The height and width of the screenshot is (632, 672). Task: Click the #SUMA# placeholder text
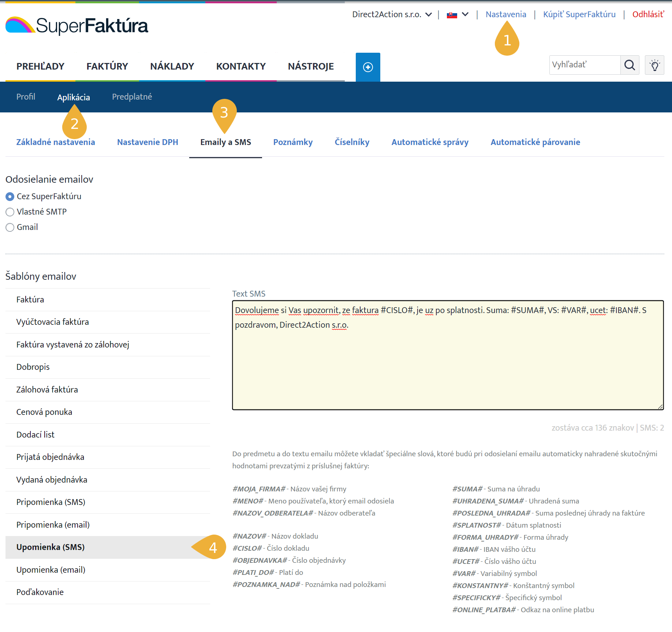click(467, 489)
